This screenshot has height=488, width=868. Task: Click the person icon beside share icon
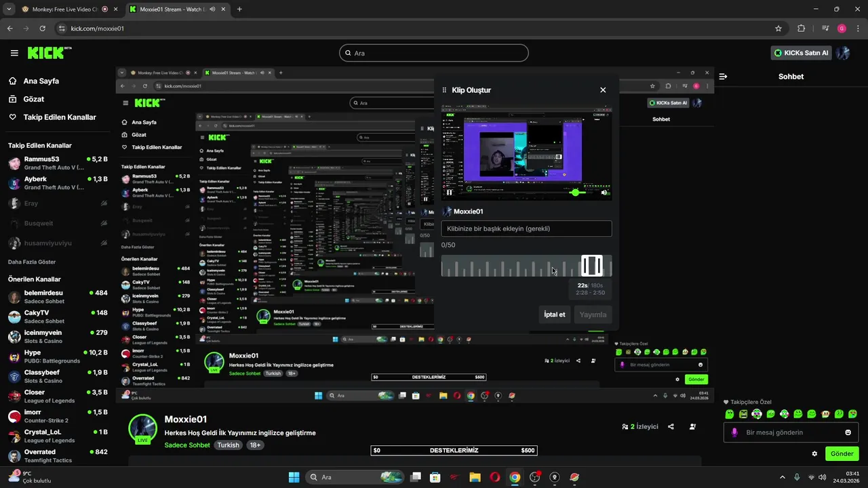coord(692,426)
